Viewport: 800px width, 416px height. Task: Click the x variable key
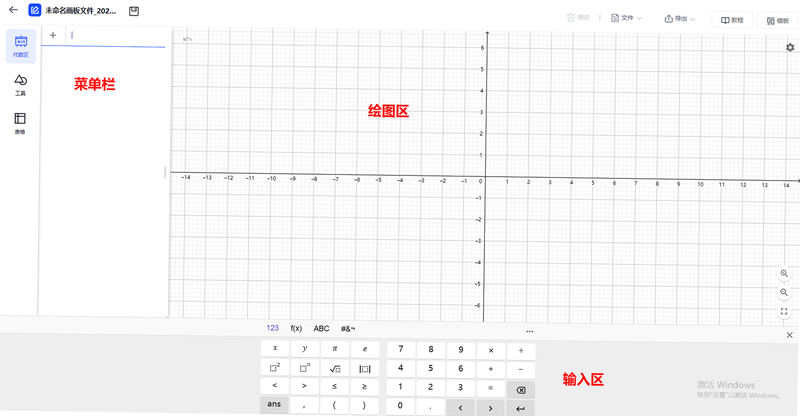274,348
